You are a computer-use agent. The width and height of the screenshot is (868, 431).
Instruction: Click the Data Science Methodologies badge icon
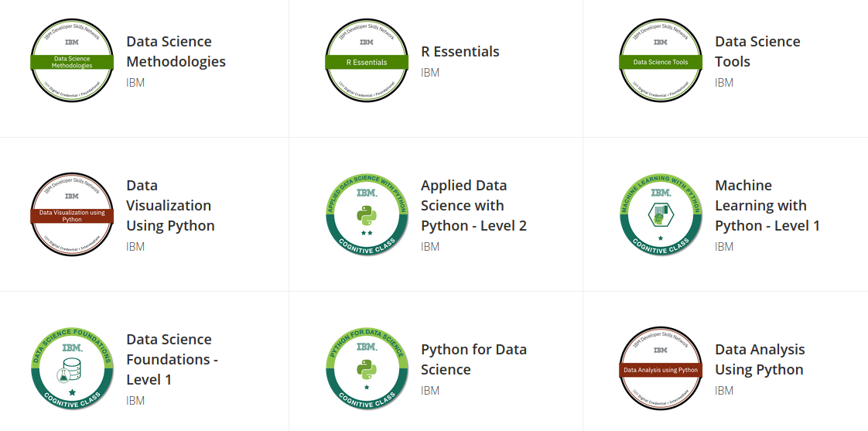point(72,61)
